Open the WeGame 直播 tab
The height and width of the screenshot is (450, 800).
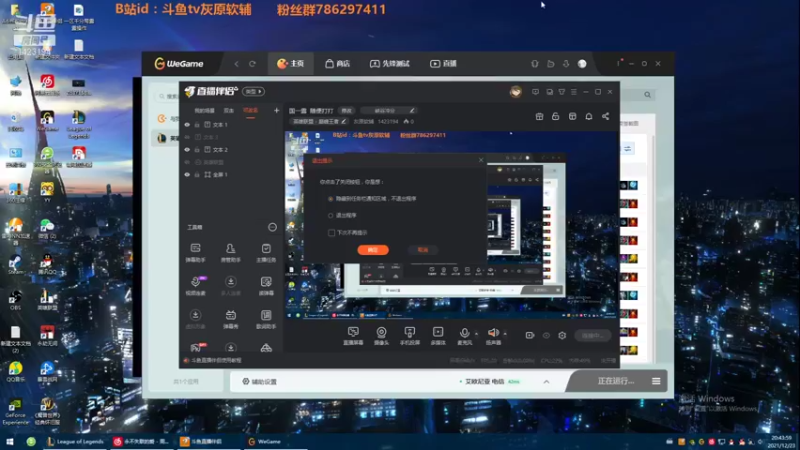[443, 64]
